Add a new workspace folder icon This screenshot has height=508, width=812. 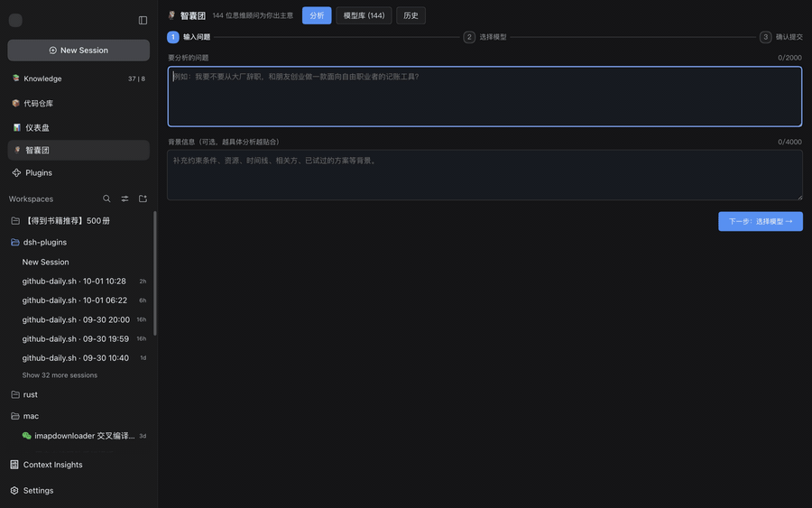[x=143, y=199]
